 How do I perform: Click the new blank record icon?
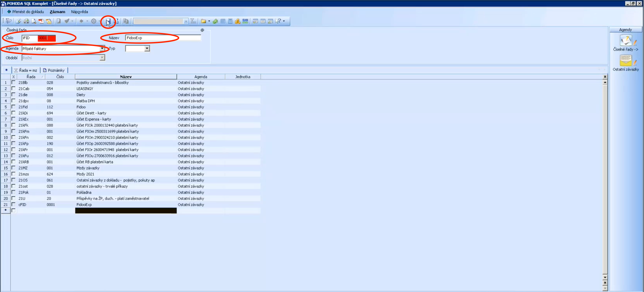point(59,21)
